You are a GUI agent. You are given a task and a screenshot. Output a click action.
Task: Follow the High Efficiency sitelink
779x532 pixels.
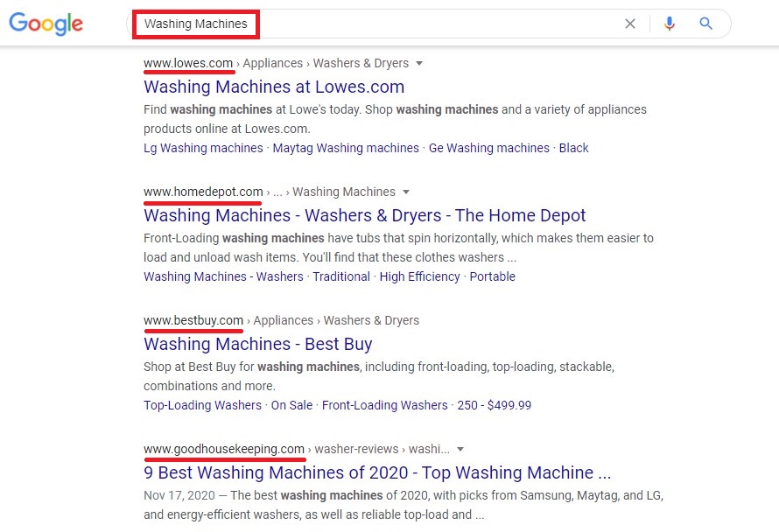click(x=420, y=276)
